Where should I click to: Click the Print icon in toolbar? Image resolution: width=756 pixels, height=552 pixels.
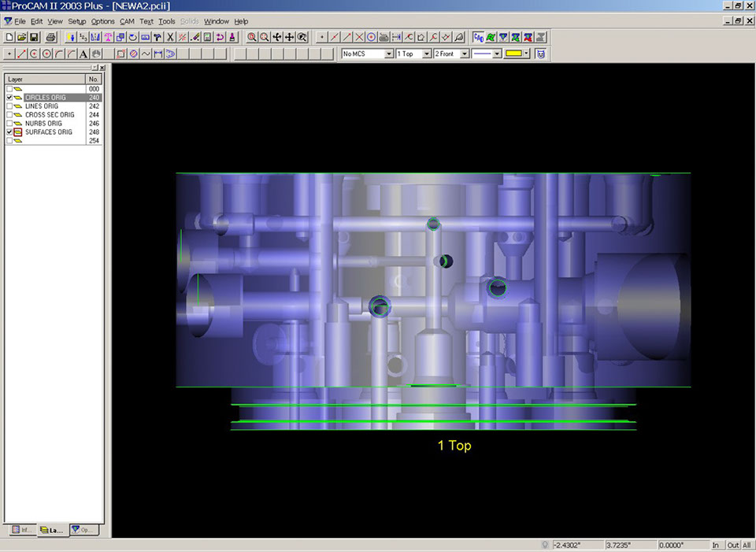(x=50, y=37)
